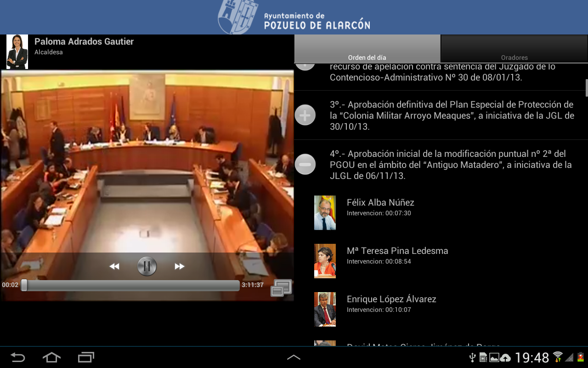Collapse agenda item 4º with minus icon
588x368 pixels.
point(305,164)
